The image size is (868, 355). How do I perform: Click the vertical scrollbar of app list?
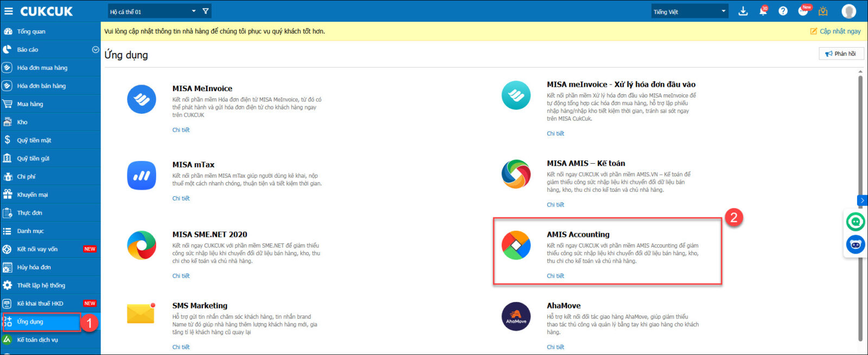pos(860,206)
